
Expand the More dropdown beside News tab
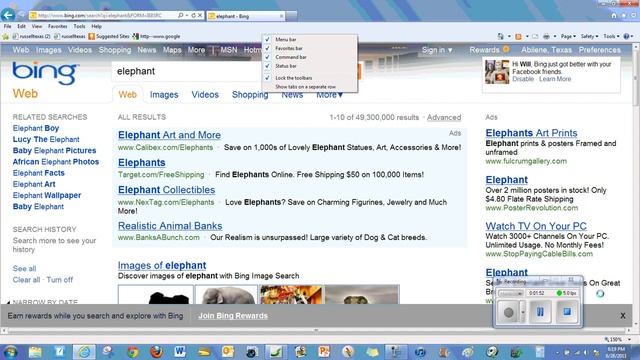point(329,95)
